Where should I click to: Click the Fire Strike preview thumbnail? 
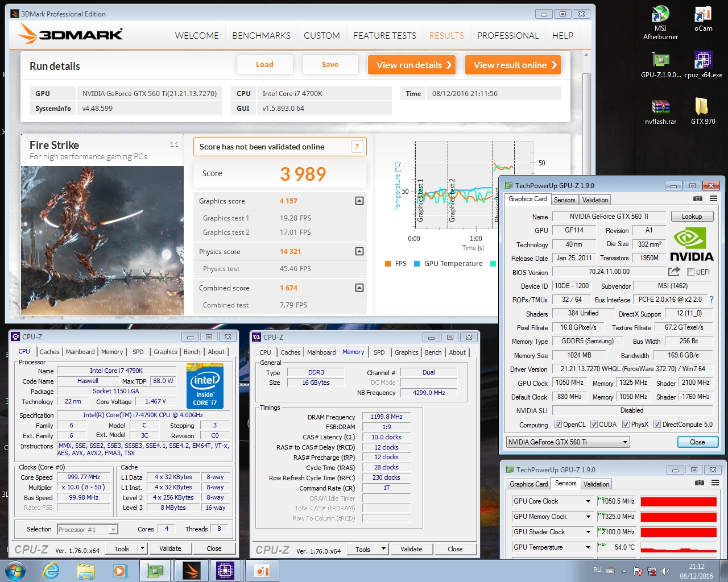(x=102, y=240)
